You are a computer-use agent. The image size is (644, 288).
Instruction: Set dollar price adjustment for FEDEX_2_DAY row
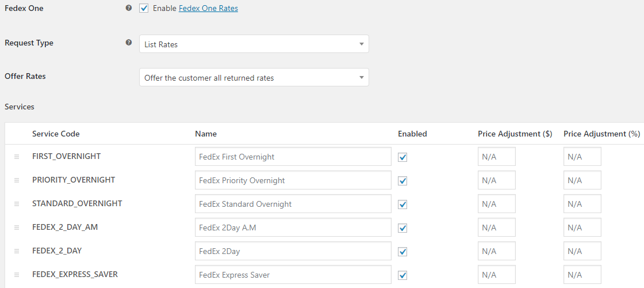tap(497, 251)
